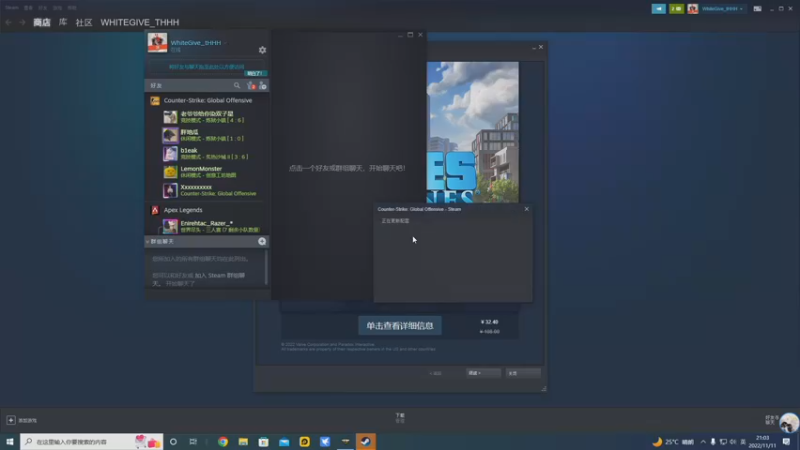Navigate back with the left arrow
This screenshot has width=800, height=450.
pos(8,22)
